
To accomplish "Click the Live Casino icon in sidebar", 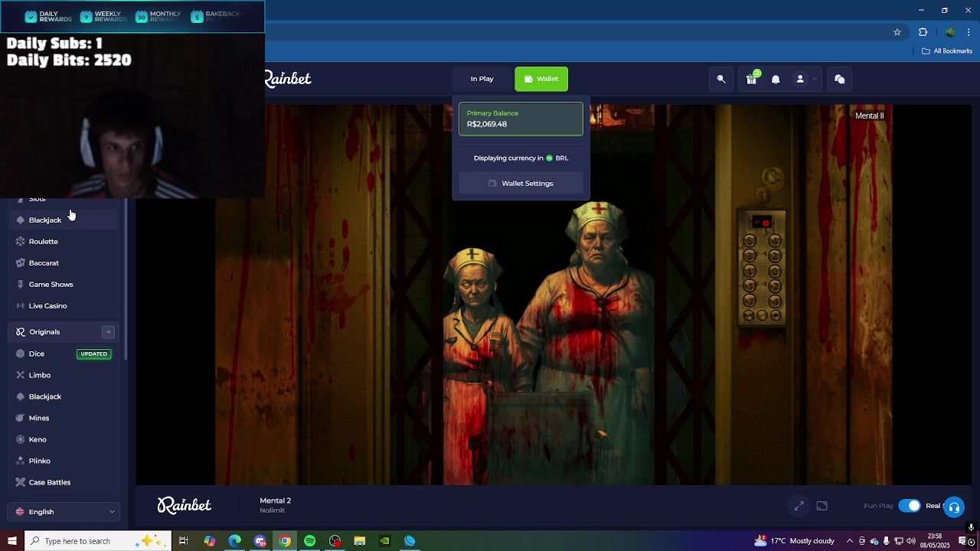I will (x=21, y=306).
